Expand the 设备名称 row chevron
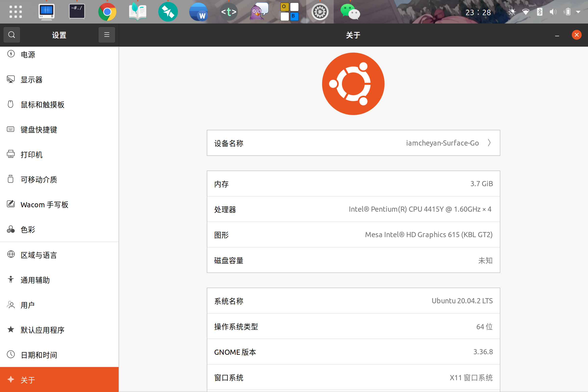This screenshot has width=588, height=392. click(489, 143)
